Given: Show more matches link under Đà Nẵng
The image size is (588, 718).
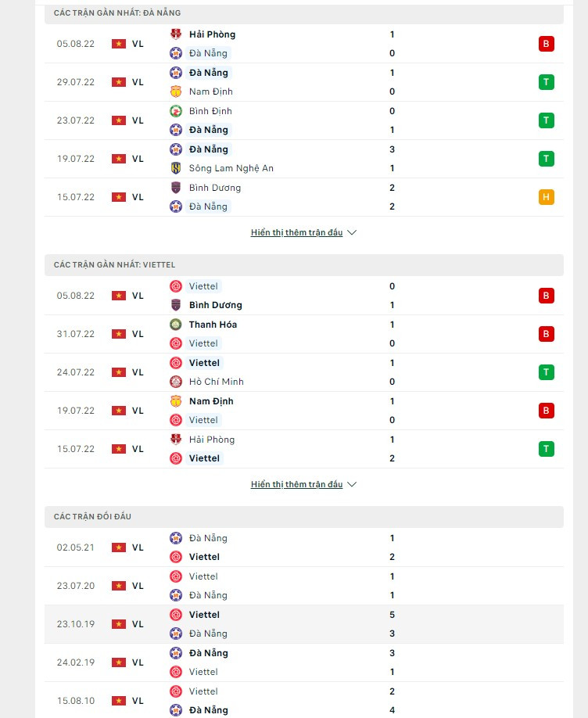Looking at the screenshot, I should tap(296, 232).
